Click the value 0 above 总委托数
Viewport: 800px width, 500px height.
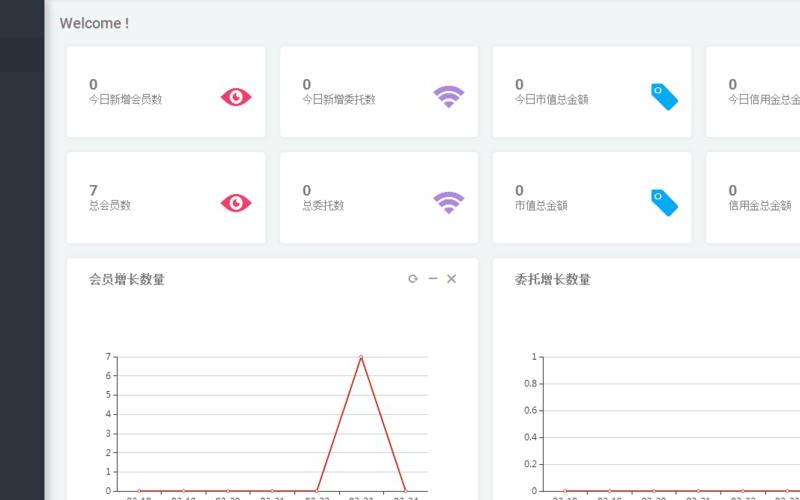coord(307,190)
